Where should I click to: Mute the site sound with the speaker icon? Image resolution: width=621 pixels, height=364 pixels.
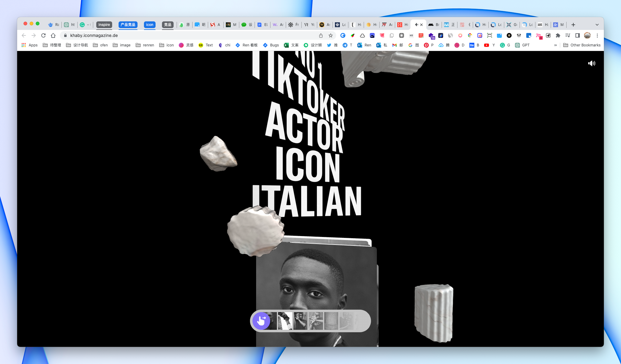[x=592, y=63]
